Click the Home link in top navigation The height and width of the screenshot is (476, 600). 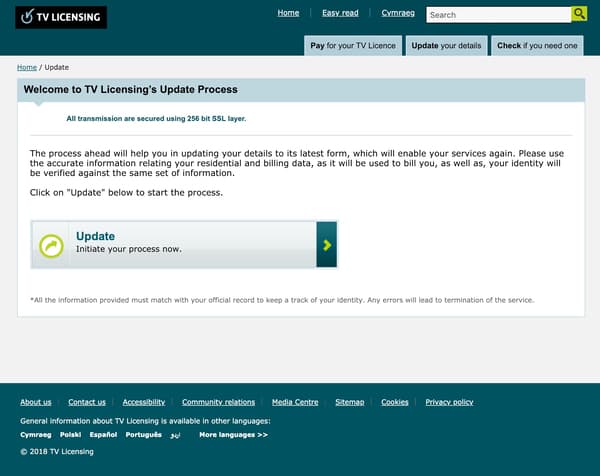click(x=289, y=13)
